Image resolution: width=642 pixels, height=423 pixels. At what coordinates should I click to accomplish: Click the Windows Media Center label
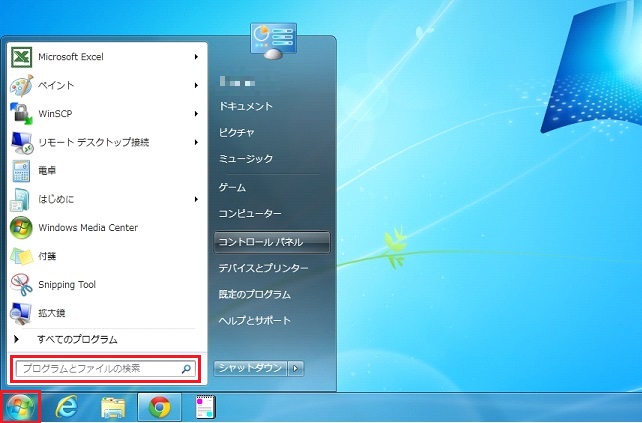(88, 228)
